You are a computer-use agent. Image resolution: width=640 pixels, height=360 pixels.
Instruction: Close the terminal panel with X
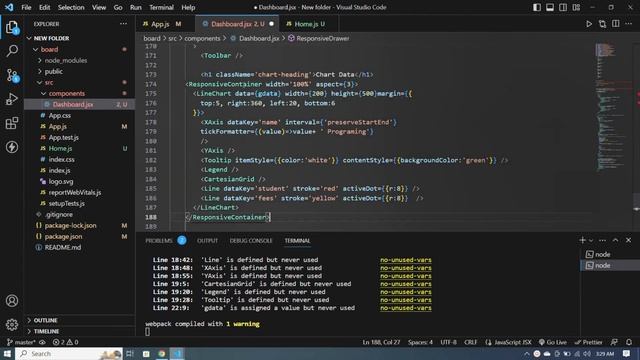tap(629, 240)
